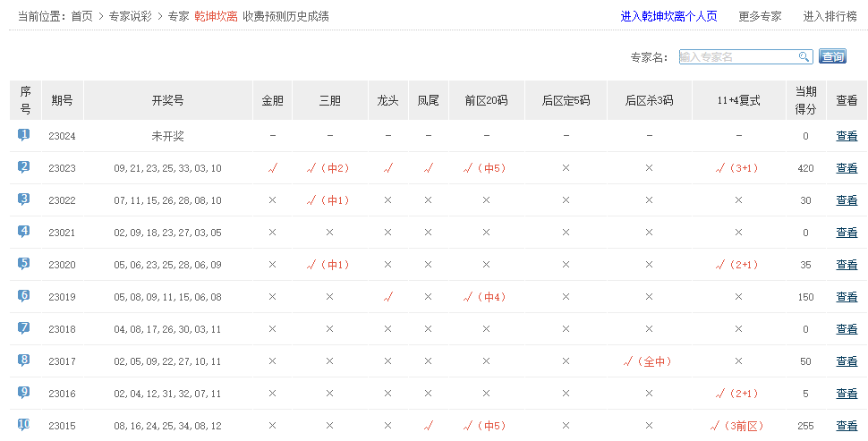The image size is (868, 441).
Task: Click the number 6 row badge icon
Action: click(x=24, y=296)
